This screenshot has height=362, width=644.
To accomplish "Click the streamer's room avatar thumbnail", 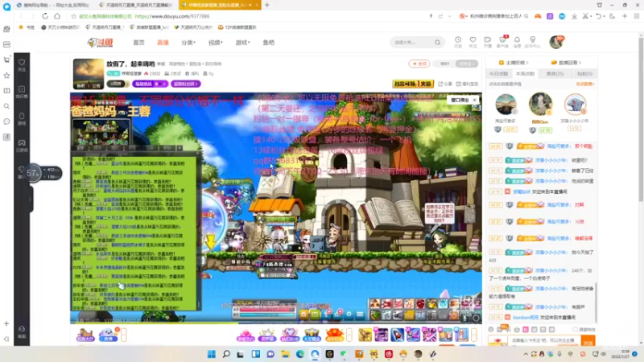I will (89, 73).
